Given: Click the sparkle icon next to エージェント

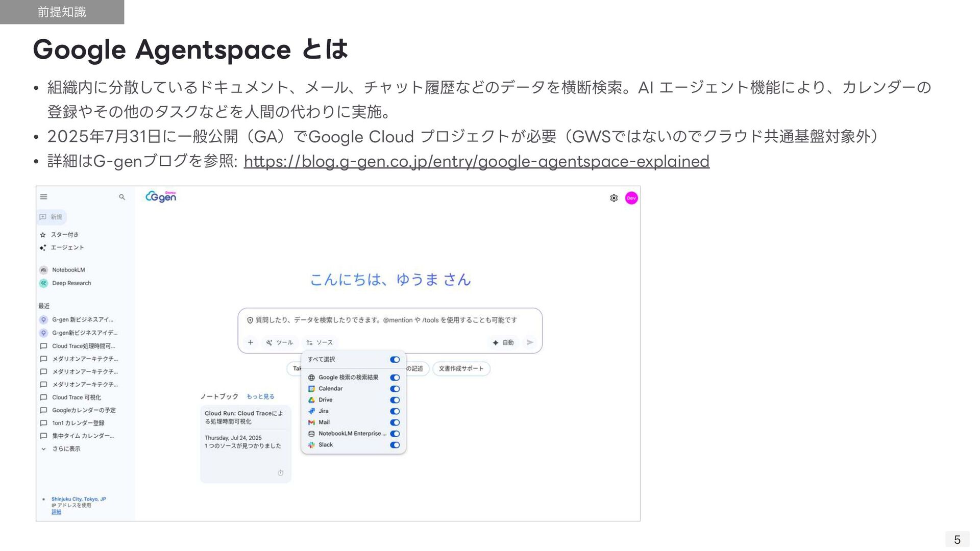Looking at the screenshot, I should pos(43,247).
